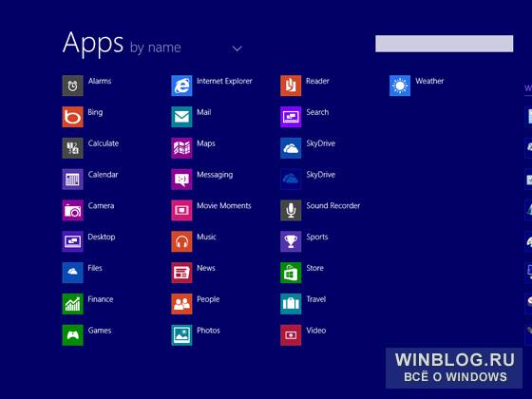Click the 'Files' label text
The image size is (532, 399).
pyautogui.click(x=95, y=268)
